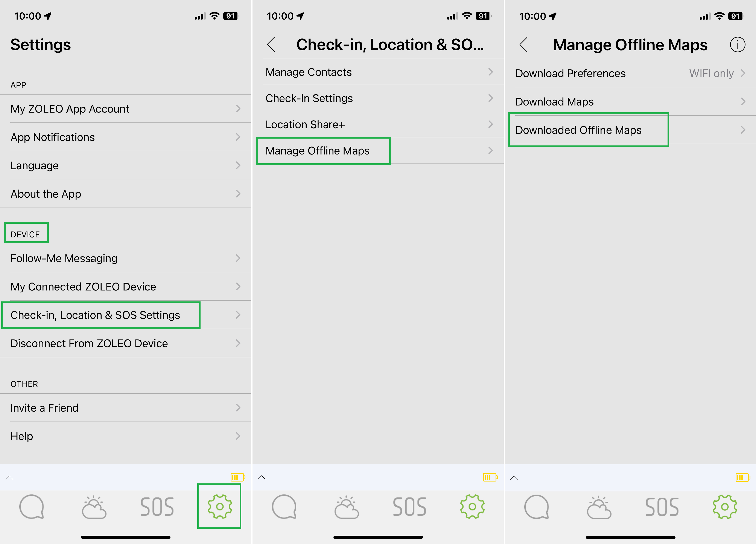The width and height of the screenshot is (756, 544).
Task: Tap settings gear icon in Settings screen tab bar
Action: click(x=220, y=506)
